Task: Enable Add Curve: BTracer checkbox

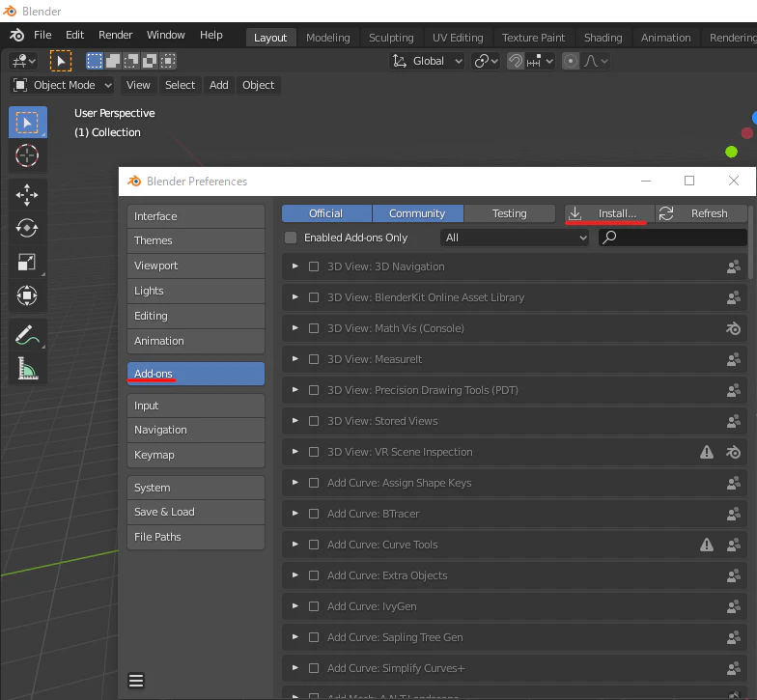Action: [x=314, y=514]
